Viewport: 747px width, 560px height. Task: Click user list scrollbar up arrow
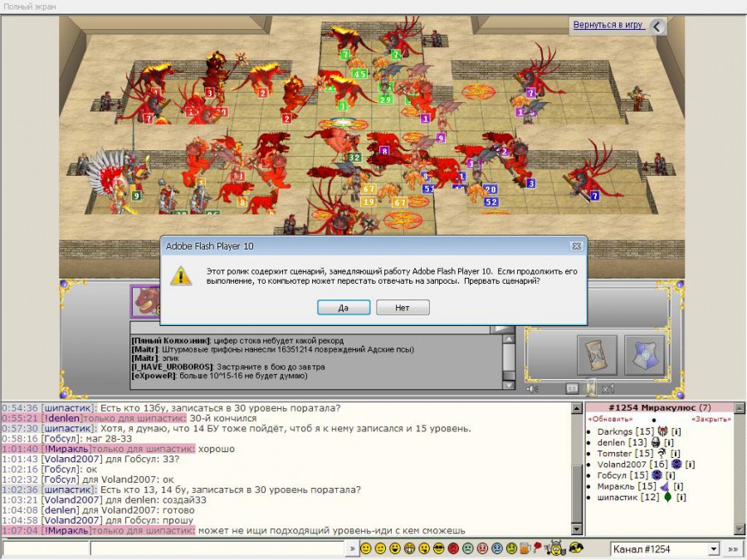[x=739, y=408]
